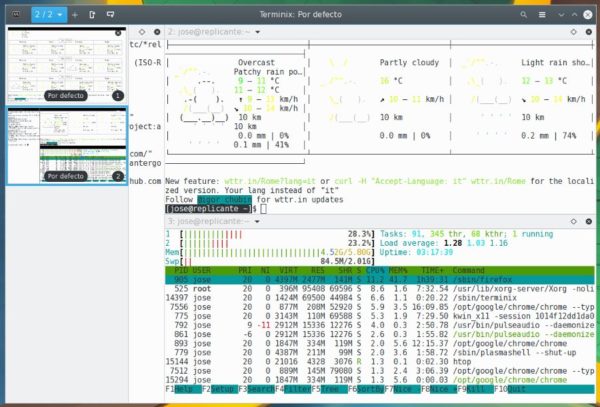Open terminal 2 jose@replicante title dropdown
The image size is (600, 407).
214,32
